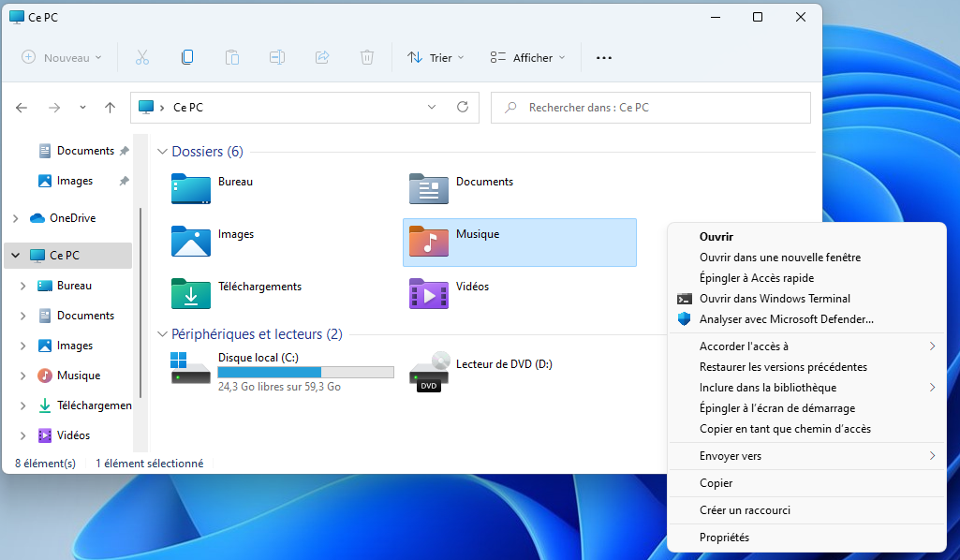Collapse the Dossiers group header
Viewport: 960px width, 560px height.
[162, 152]
